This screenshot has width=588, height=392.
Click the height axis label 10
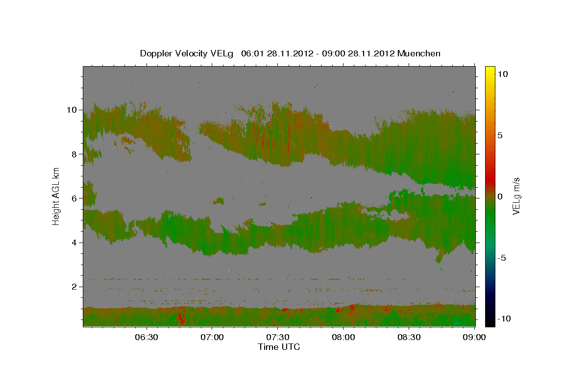coord(73,110)
